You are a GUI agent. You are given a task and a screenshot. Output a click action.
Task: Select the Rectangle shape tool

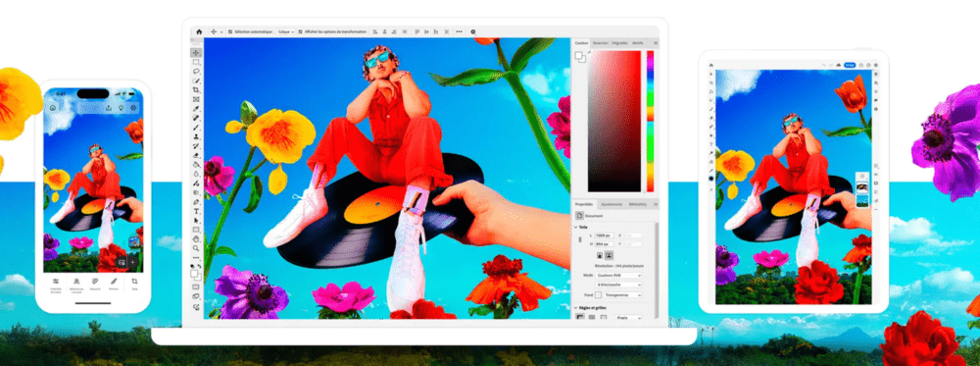(x=196, y=230)
